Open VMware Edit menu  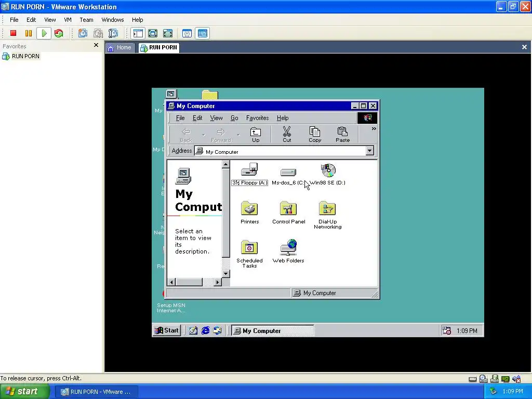click(x=31, y=20)
